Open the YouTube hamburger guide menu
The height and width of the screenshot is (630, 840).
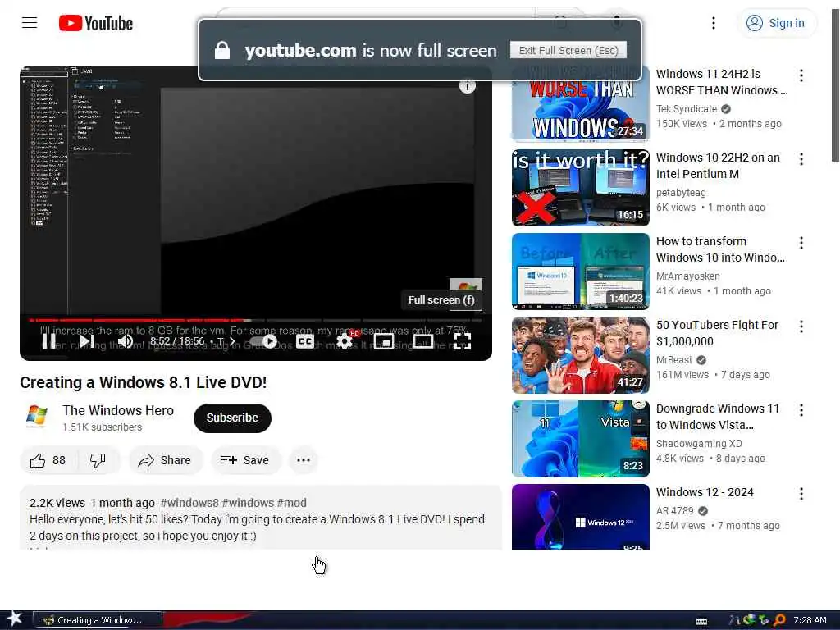[x=30, y=23]
